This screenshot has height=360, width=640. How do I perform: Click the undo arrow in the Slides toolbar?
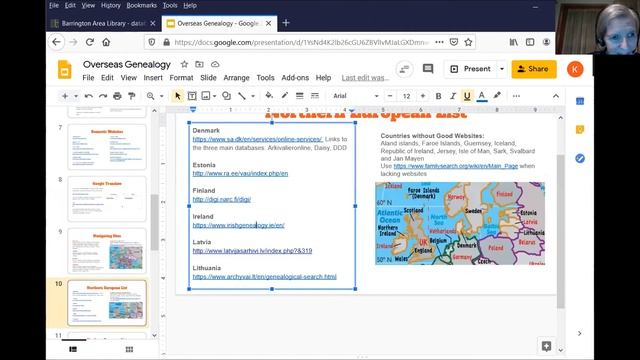[x=89, y=96]
